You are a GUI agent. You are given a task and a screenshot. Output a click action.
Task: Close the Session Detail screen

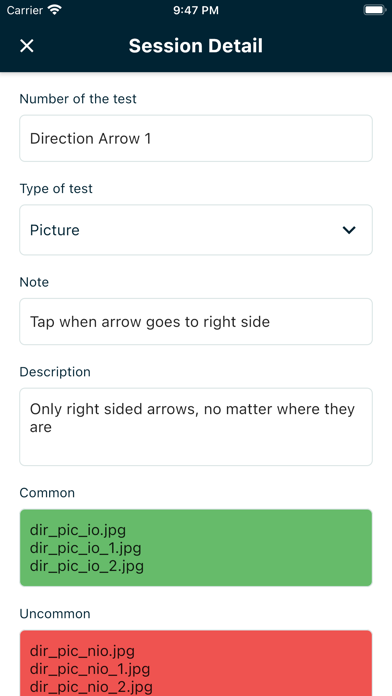pyautogui.click(x=27, y=46)
